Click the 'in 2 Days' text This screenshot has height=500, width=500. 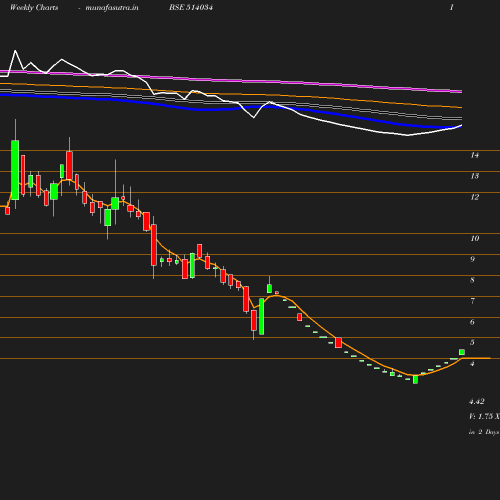click(484, 432)
